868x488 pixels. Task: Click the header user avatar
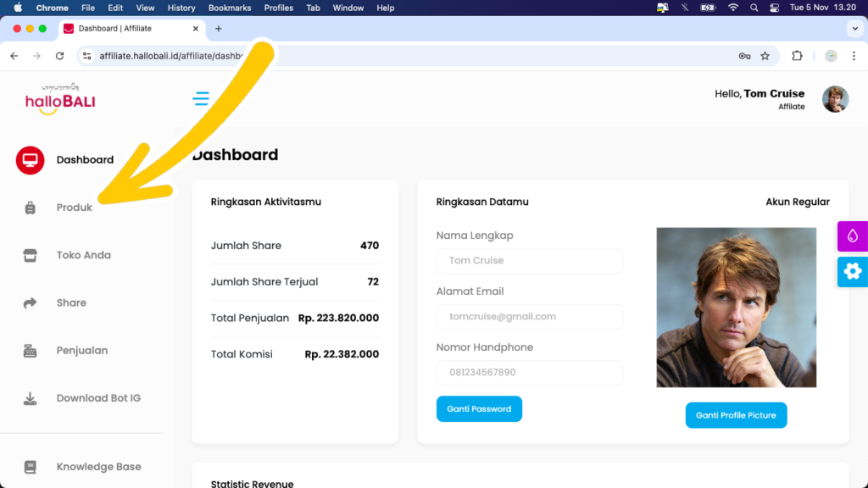[835, 99]
